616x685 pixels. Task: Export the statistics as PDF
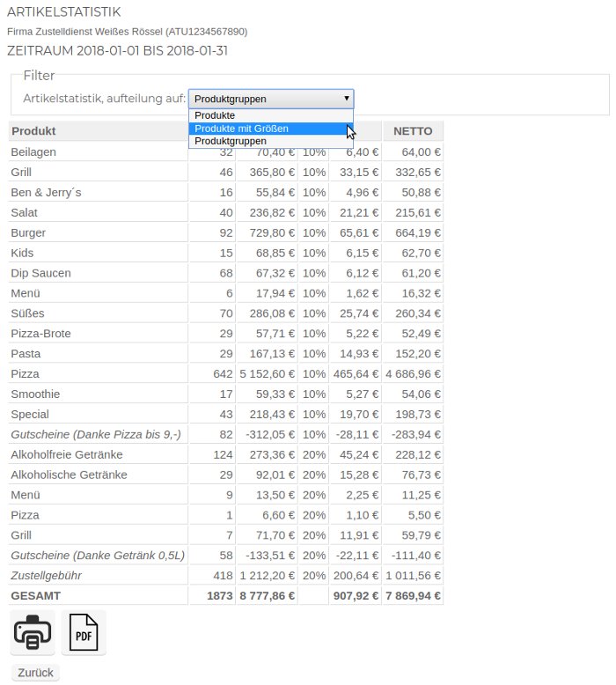pos(84,632)
